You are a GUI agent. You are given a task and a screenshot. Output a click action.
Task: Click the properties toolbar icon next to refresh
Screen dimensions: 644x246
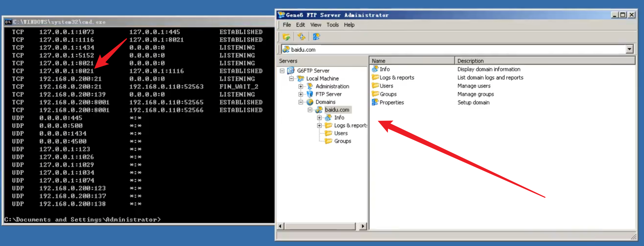click(316, 37)
